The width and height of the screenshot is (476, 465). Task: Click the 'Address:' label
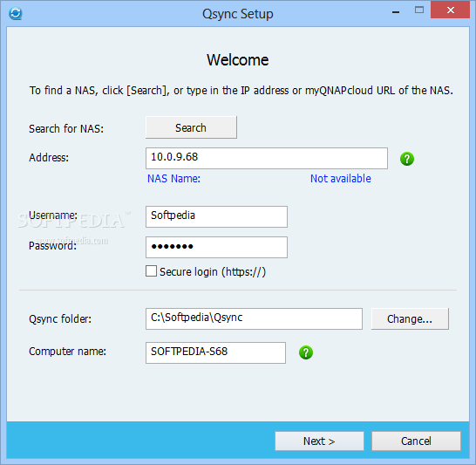click(49, 158)
